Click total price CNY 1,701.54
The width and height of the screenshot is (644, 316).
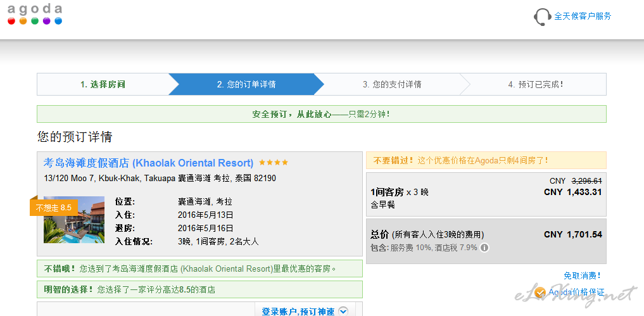(573, 235)
